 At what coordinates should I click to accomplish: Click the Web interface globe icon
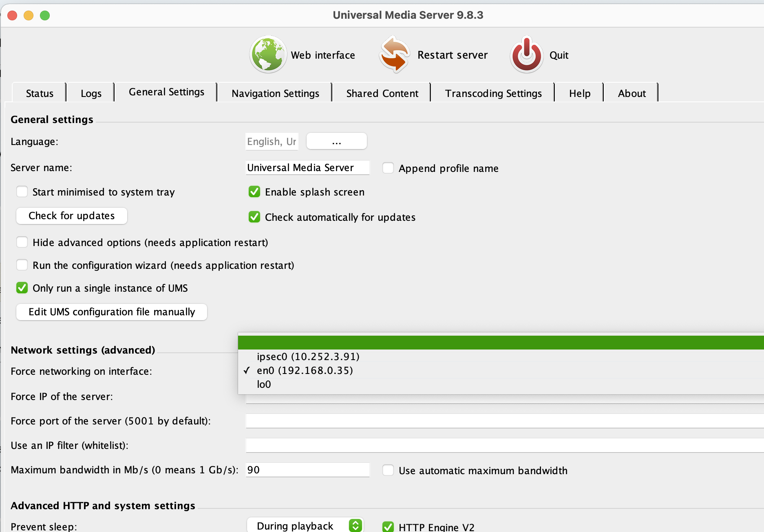coord(268,54)
